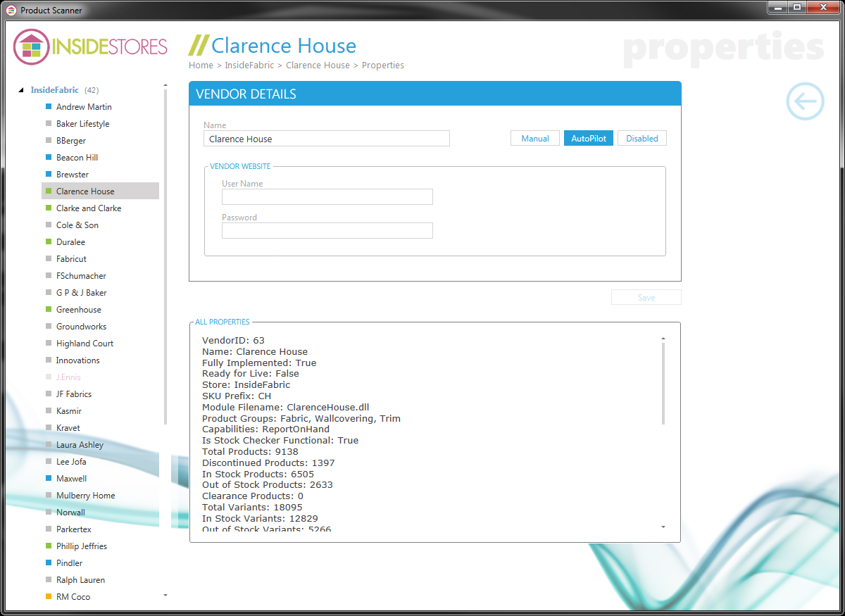
Task: Select G P & J Baker vendor
Action: (82, 293)
